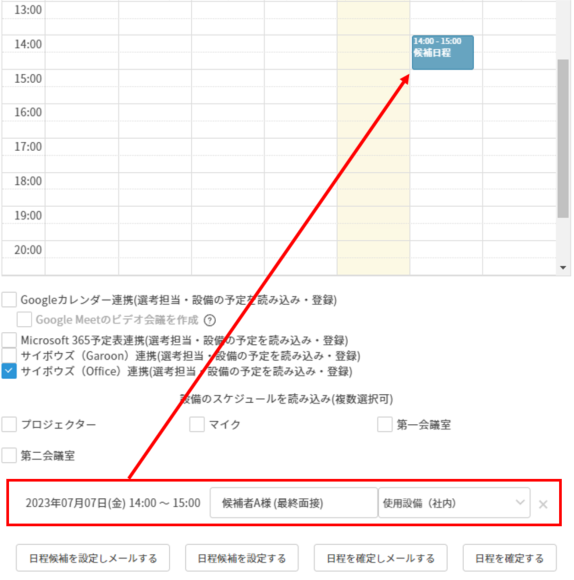Viewport: 574px width, 580px height.
Task: Select the プロジェクター equipment checkbox
Action: [9, 424]
